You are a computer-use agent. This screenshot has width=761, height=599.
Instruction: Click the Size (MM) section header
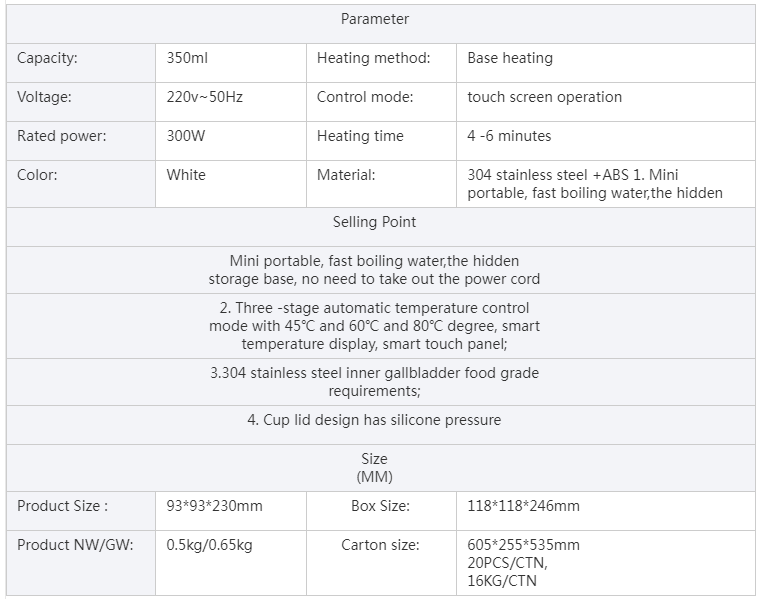point(374,468)
